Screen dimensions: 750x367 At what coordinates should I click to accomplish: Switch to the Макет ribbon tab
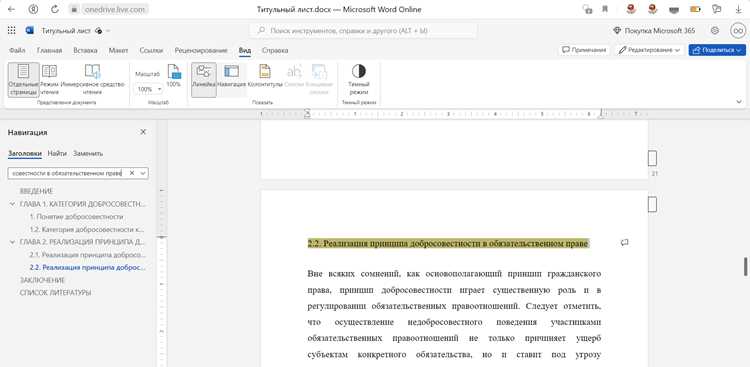(118, 50)
